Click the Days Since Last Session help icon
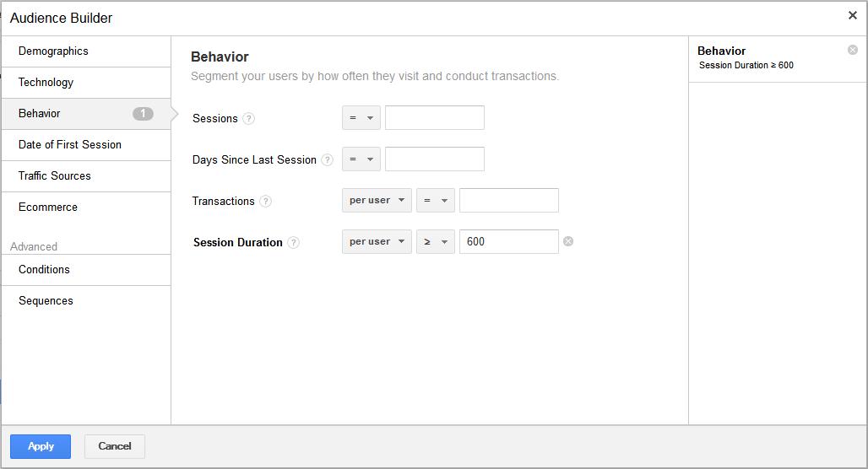The image size is (868, 469). coord(327,160)
